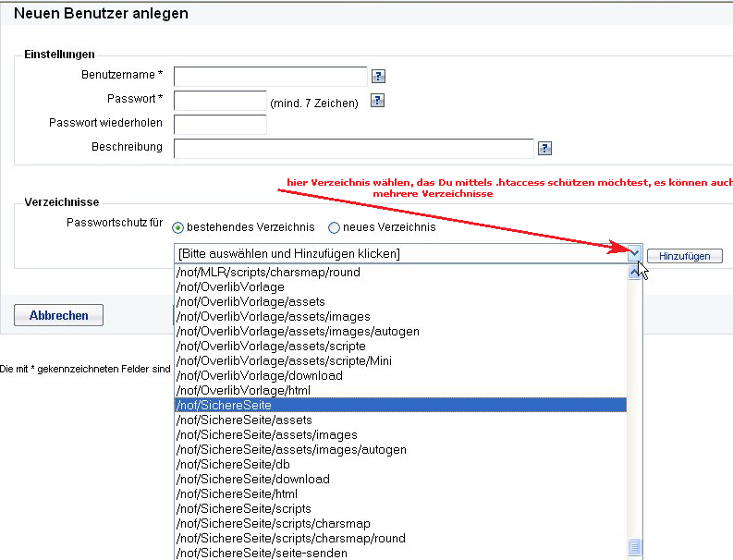733x560 pixels.
Task: Click the Beschreibung text field
Action: 353,148
